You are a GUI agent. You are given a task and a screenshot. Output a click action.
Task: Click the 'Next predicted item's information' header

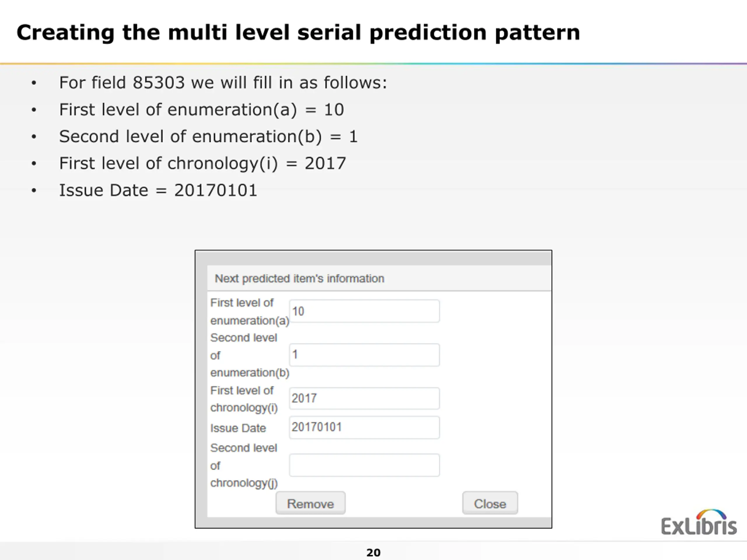[x=300, y=279]
